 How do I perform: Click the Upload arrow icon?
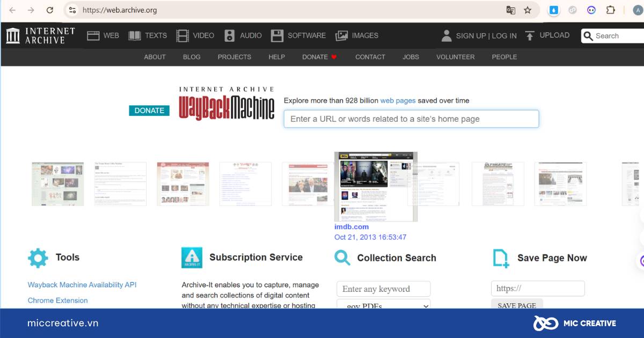tap(530, 35)
